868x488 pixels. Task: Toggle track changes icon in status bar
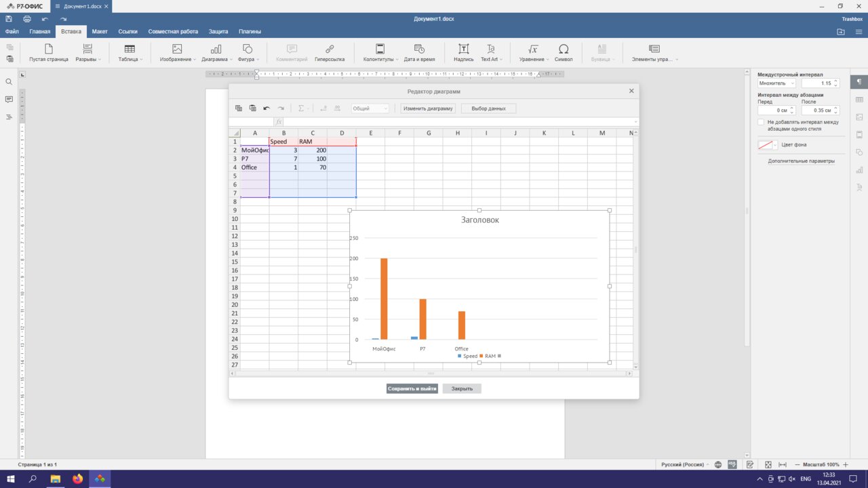(750, 464)
